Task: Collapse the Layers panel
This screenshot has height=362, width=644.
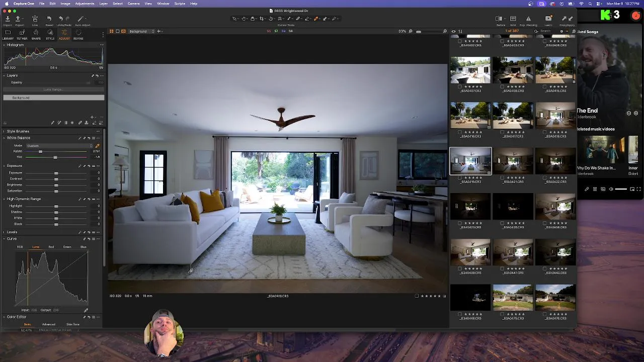Action: (x=4, y=75)
